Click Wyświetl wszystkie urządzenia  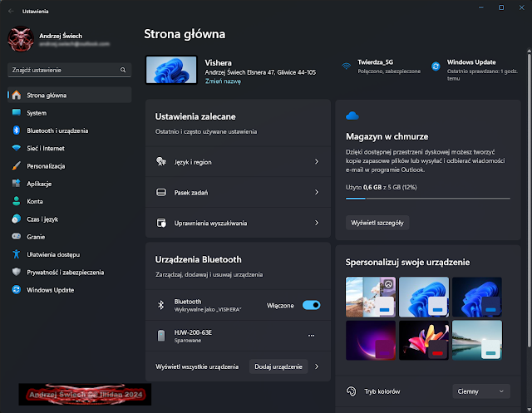click(x=197, y=366)
